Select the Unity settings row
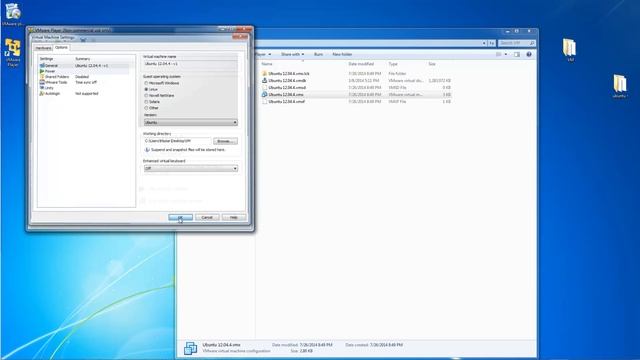 [84, 88]
